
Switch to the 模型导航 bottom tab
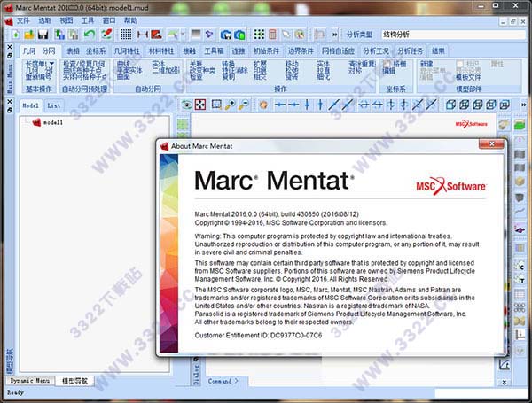coord(75,381)
